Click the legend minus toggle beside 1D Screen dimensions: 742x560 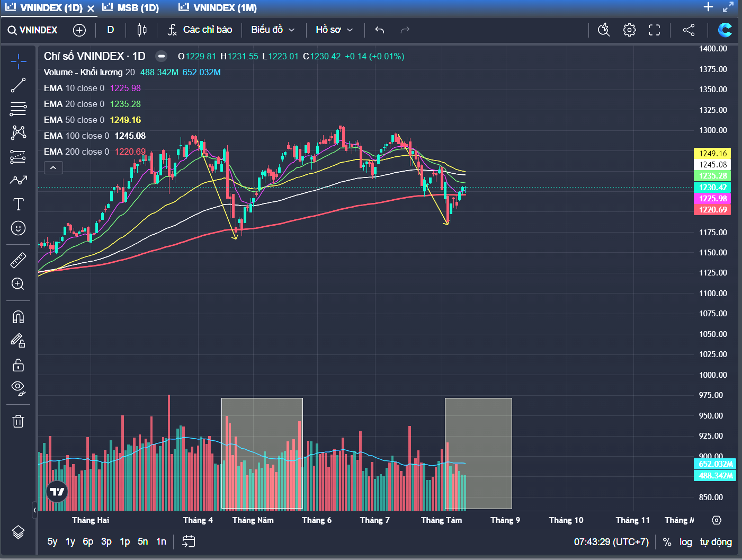(162, 56)
